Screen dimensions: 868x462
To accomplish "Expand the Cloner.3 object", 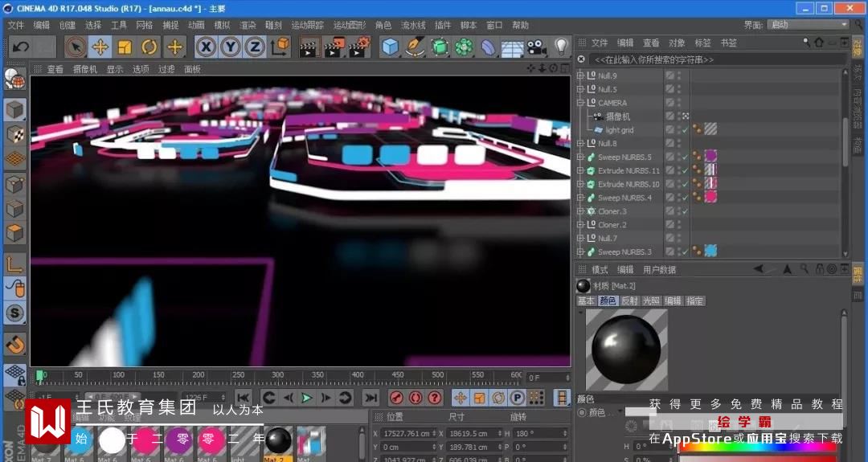I will [x=580, y=211].
